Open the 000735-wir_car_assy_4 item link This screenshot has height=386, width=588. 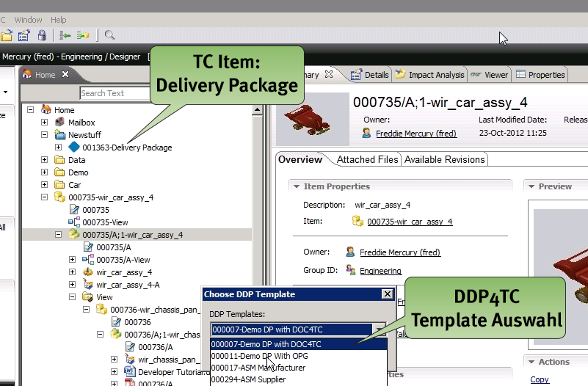pyautogui.click(x=410, y=222)
